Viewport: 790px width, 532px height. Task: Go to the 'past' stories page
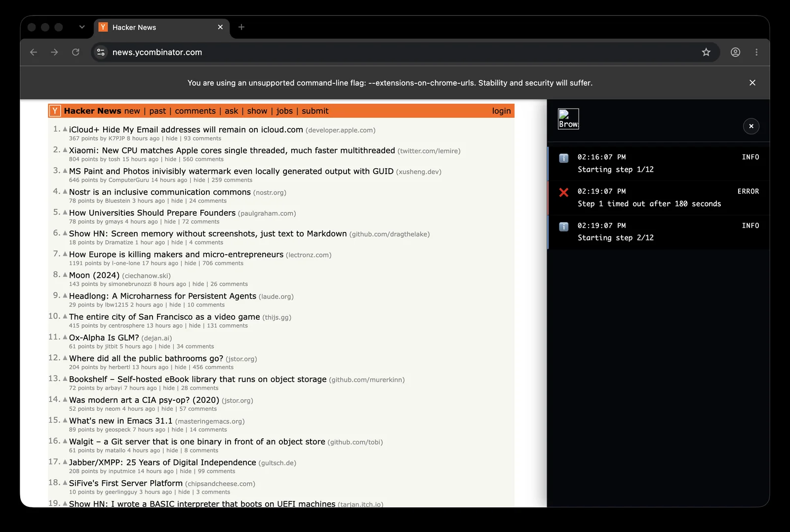coord(158,111)
